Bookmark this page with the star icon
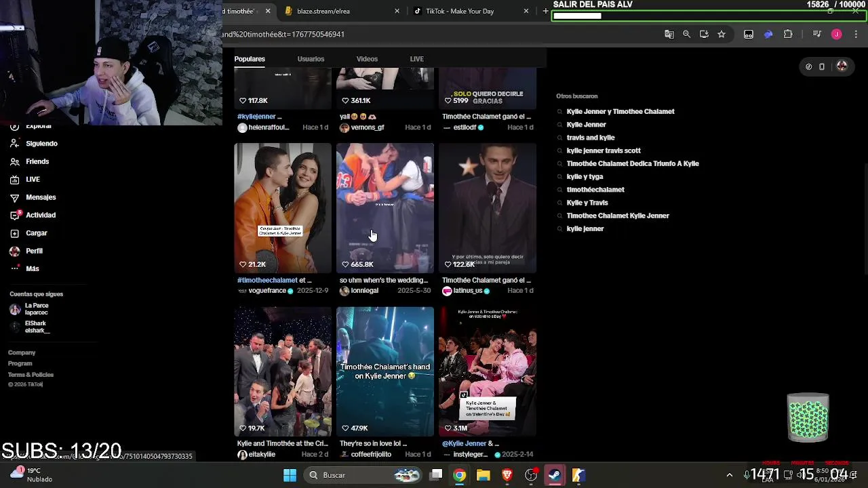The width and height of the screenshot is (868, 488). click(722, 34)
